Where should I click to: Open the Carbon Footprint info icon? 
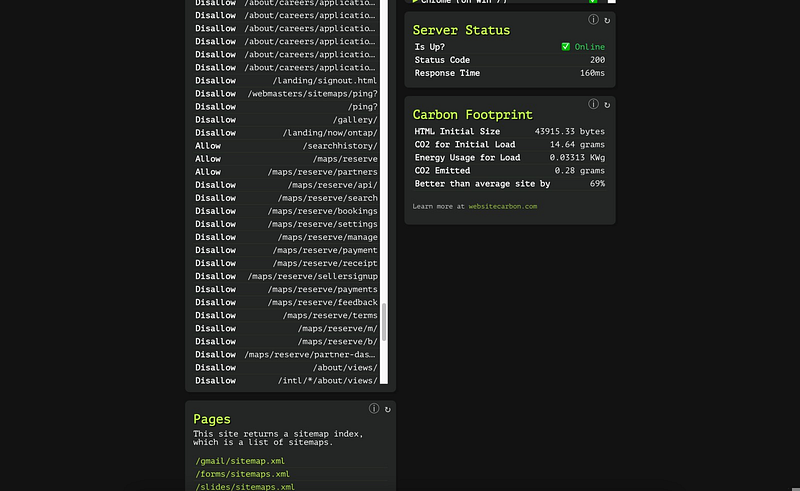point(593,104)
